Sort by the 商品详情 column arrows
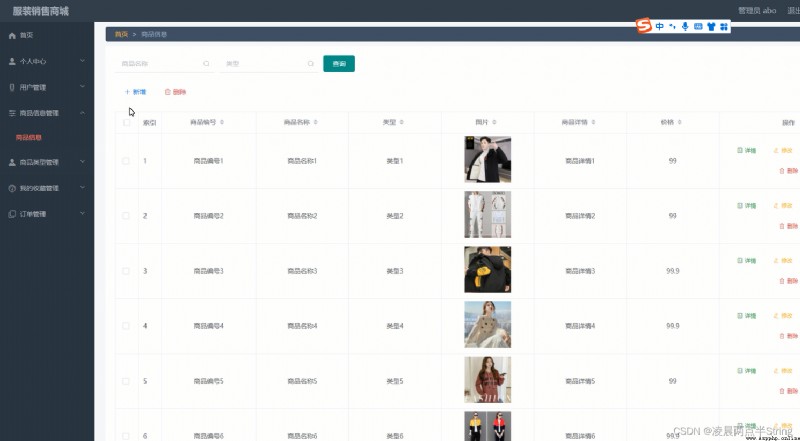Screen dimensions: 800x441 pos(593,122)
